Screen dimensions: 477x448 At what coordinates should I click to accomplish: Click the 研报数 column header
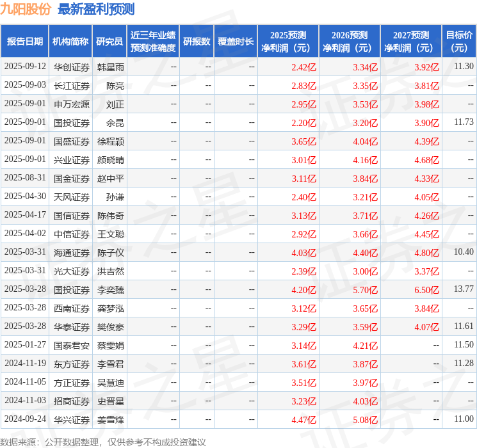click(x=197, y=42)
